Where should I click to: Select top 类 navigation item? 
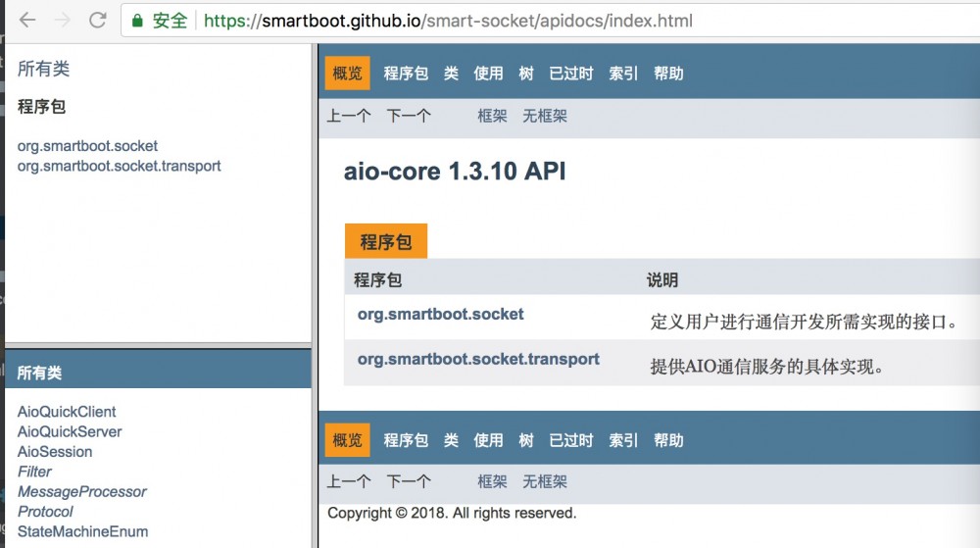coord(451,74)
